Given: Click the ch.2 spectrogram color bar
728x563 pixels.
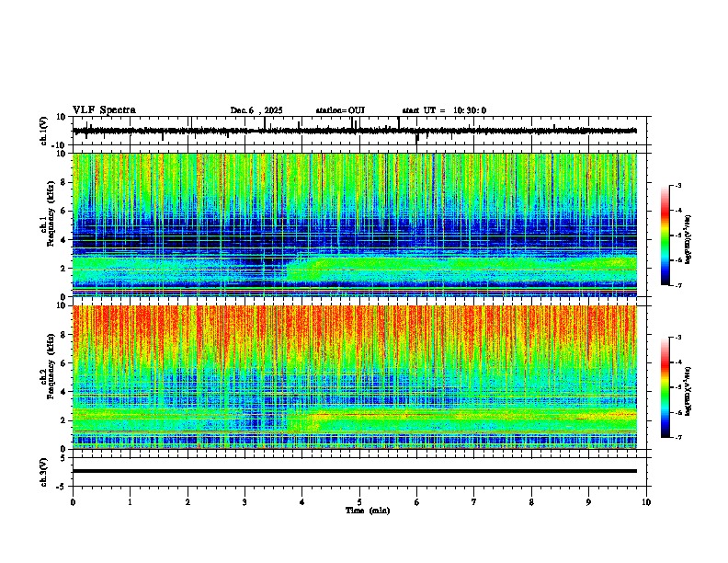Looking at the screenshot, I should (x=665, y=387).
